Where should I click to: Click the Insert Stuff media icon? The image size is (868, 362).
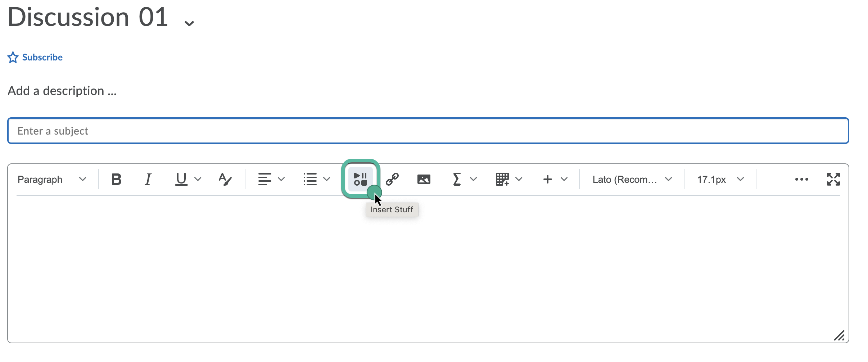[x=360, y=179]
